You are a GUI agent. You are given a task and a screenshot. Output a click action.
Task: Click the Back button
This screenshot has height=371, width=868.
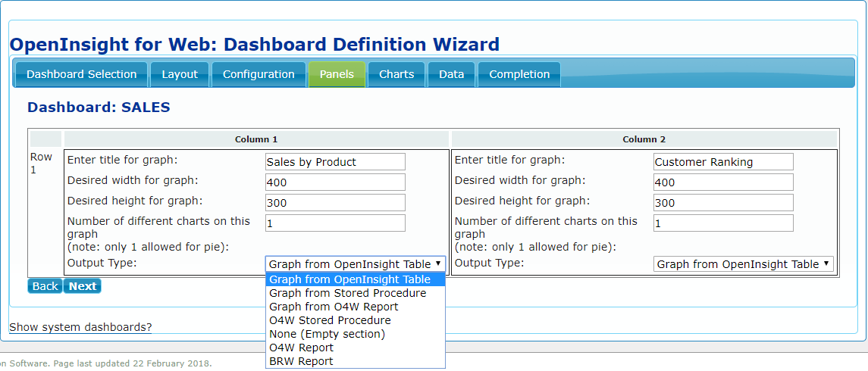[45, 286]
